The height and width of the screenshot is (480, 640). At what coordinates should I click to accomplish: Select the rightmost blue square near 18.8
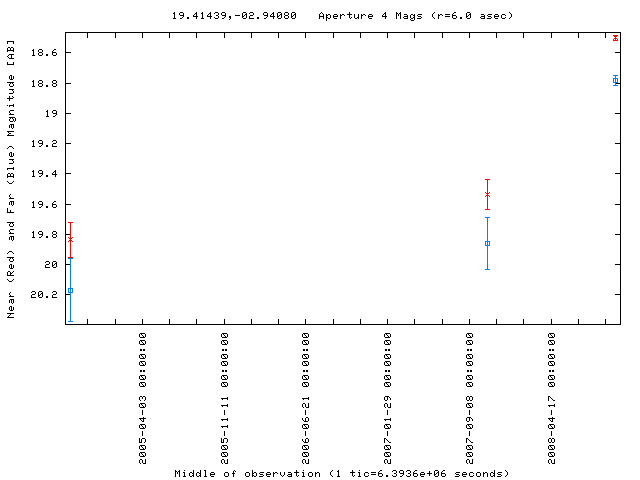616,80
